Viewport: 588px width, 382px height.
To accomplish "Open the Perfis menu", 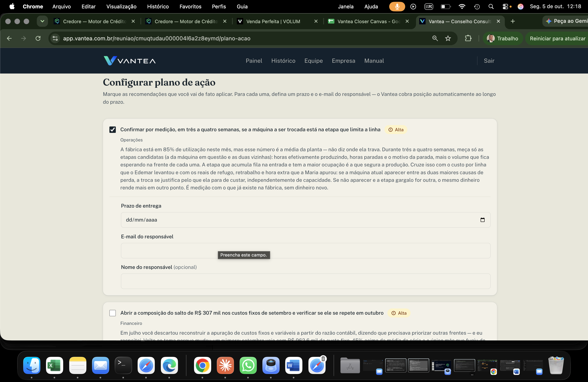I will click(x=219, y=6).
